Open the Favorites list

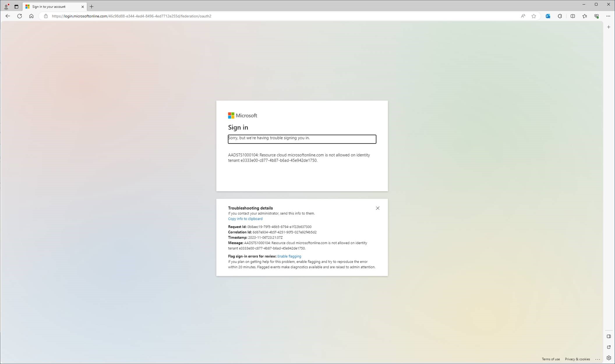584,16
